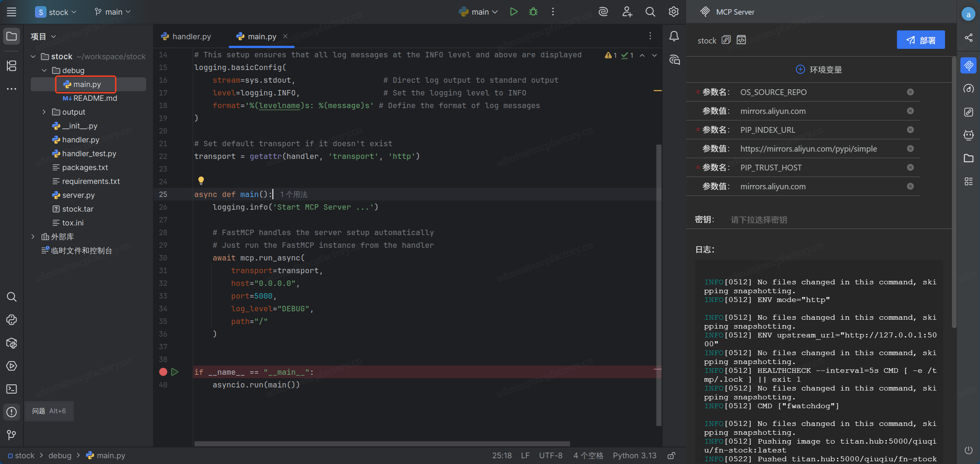Image resolution: width=980 pixels, height=464 pixels.
Task: Open the Structure tool window
Action: point(12,66)
